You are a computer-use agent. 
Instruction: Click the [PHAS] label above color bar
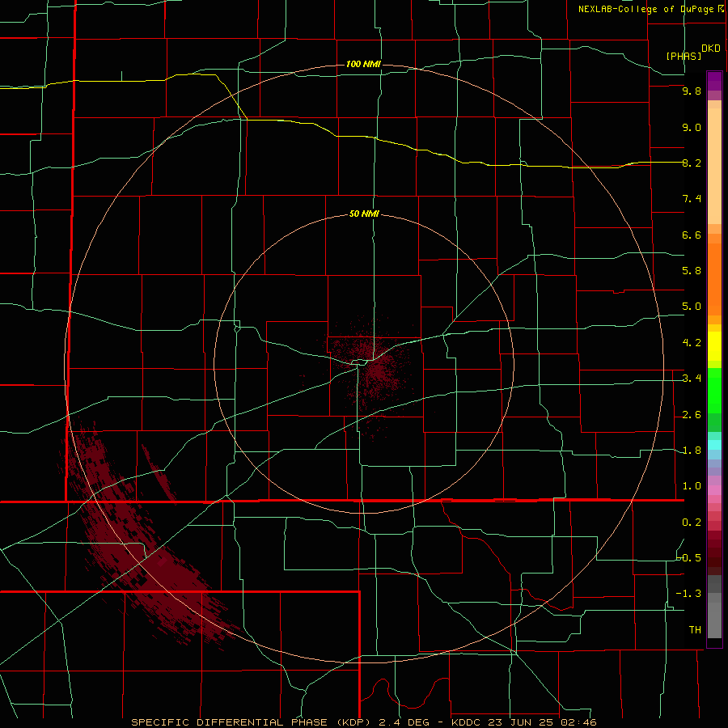(x=684, y=57)
